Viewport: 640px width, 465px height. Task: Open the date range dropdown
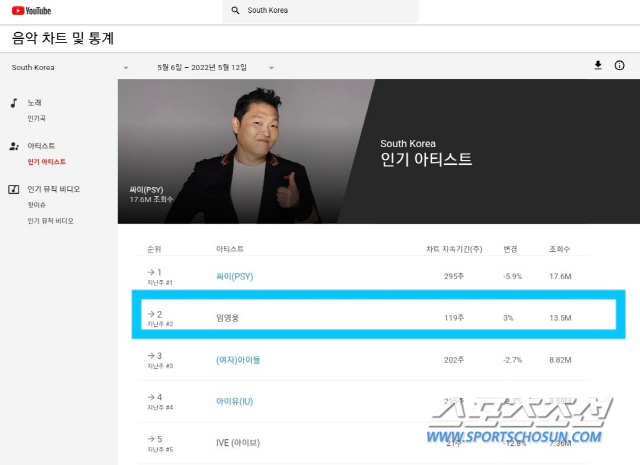pos(216,67)
